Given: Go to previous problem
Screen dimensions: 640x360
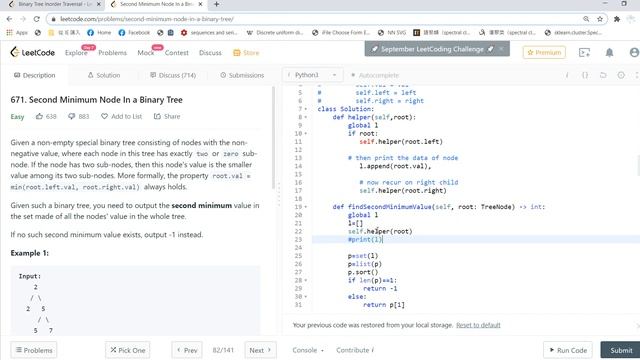Looking at the screenshot, I should point(187,350).
